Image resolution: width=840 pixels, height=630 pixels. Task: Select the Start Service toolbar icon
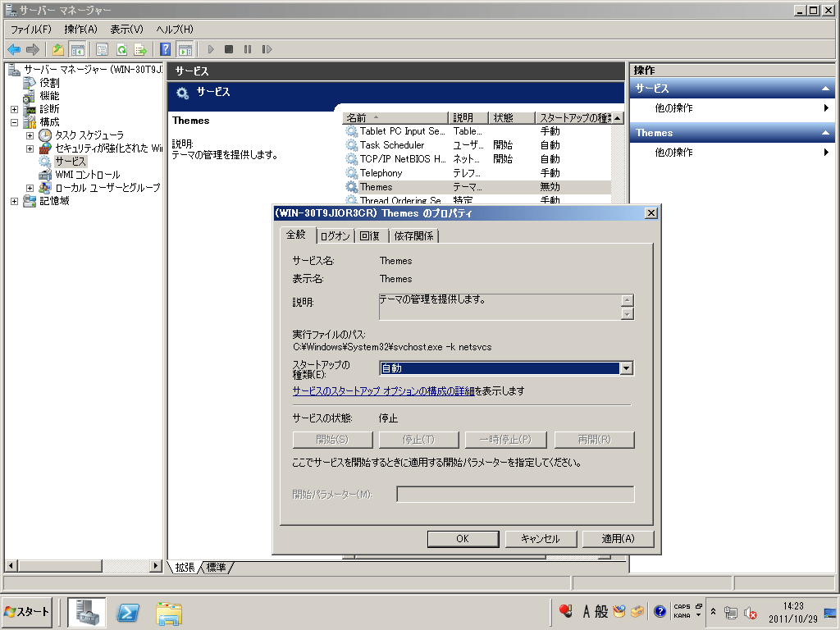pos(211,49)
